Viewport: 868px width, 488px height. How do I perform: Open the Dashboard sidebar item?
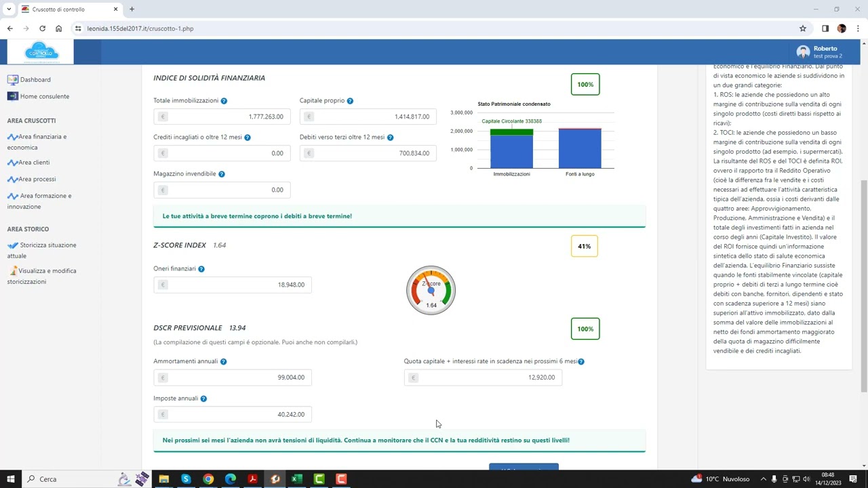click(35, 79)
